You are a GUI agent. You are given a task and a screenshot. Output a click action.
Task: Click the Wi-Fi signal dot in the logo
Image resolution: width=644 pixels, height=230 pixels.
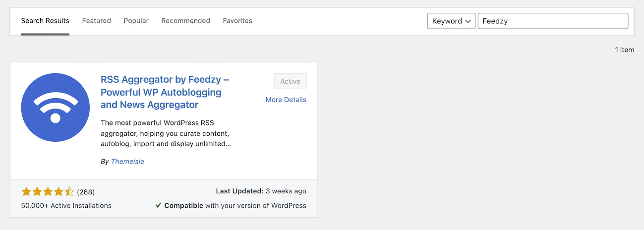pyautogui.click(x=56, y=118)
